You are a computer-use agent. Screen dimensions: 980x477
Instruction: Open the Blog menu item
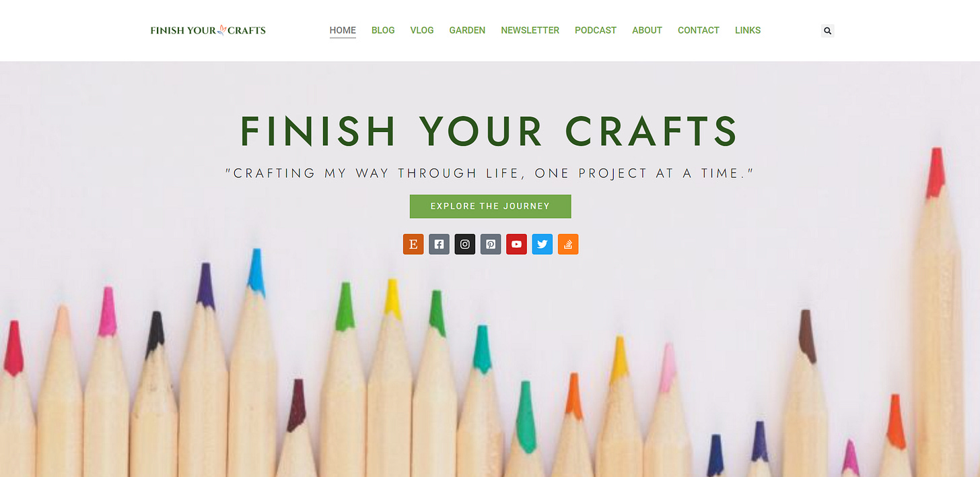(x=383, y=30)
